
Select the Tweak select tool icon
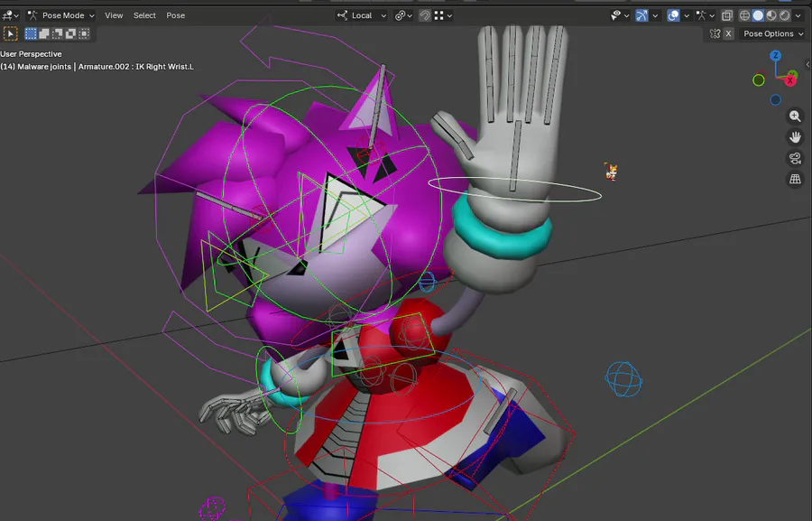click(x=10, y=33)
